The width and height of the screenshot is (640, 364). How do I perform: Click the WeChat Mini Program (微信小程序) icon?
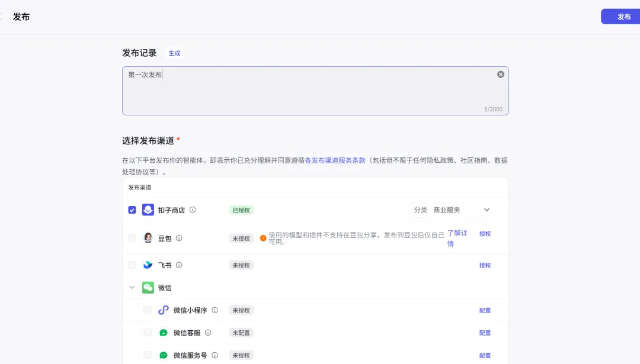pos(164,310)
